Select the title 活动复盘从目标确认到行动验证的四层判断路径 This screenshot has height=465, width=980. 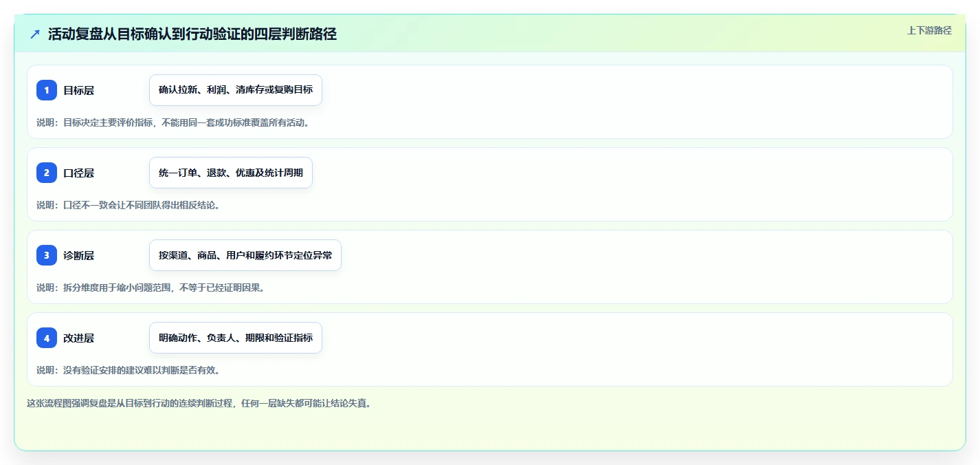click(192, 34)
